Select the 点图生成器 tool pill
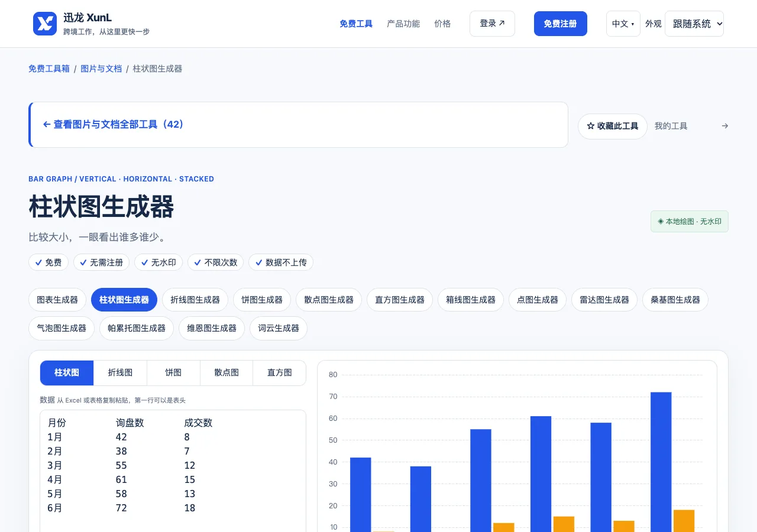The image size is (757, 532). pos(538,300)
